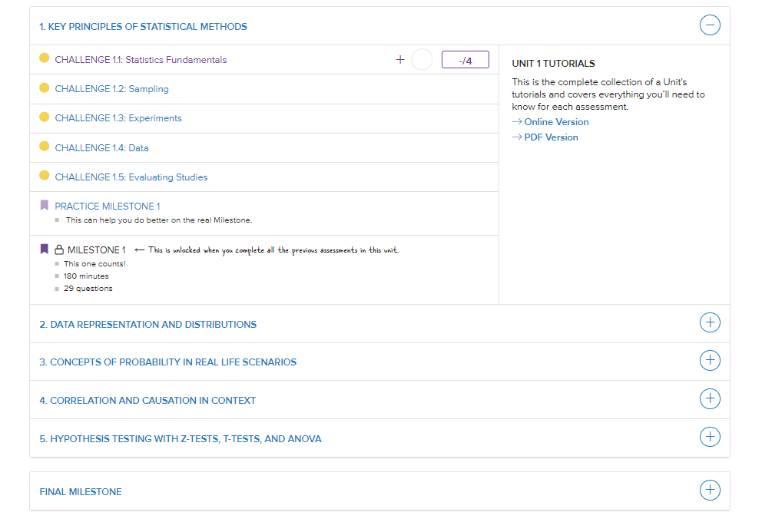This screenshot has height=532, width=762.
Task: Open the Online Version of Unit 1 tutorials
Action: (556, 122)
